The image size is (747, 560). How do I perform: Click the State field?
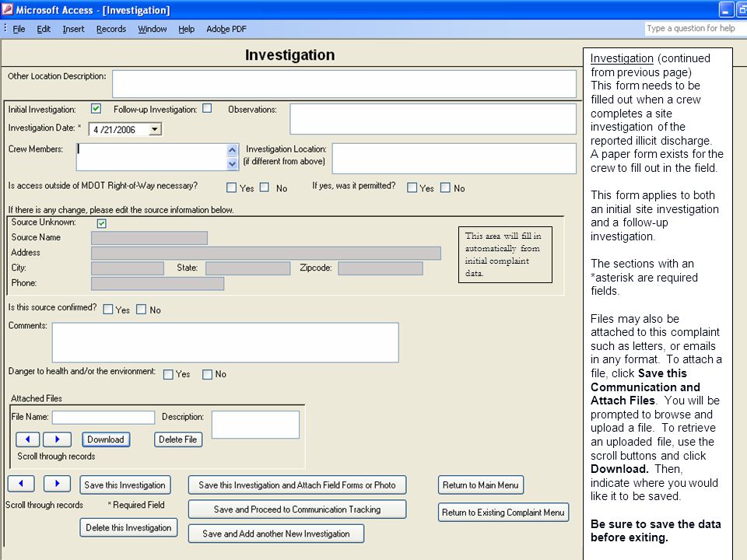tap(247, 268)
